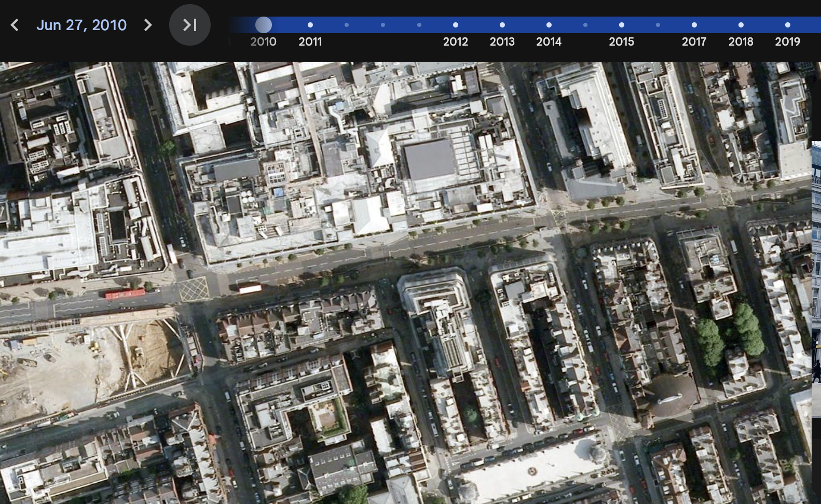This screenshot has width=821, height=504.
Task: Choose the dot just before 2012's dot
Action: (x=419, y=25)
